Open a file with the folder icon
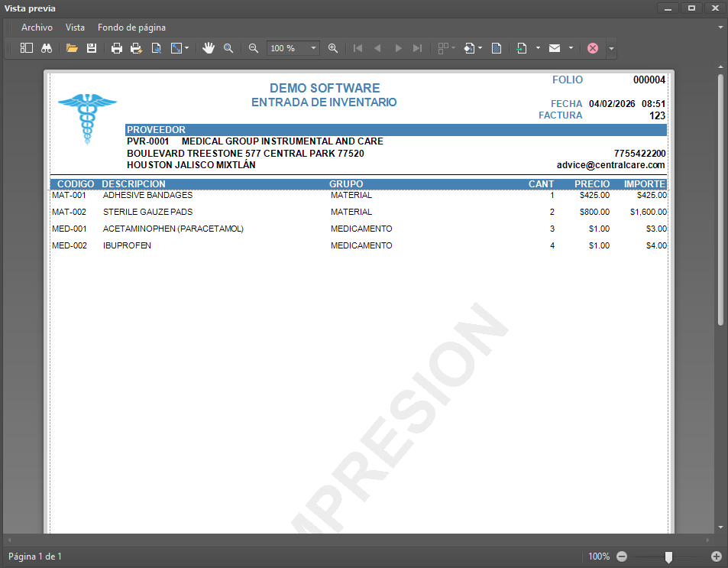Screen dimensions: 728x568 click(x=72, y=48)
